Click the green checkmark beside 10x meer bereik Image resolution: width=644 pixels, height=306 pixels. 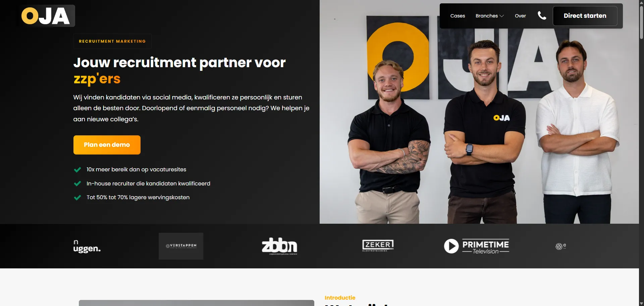click(x=77, y=170)
